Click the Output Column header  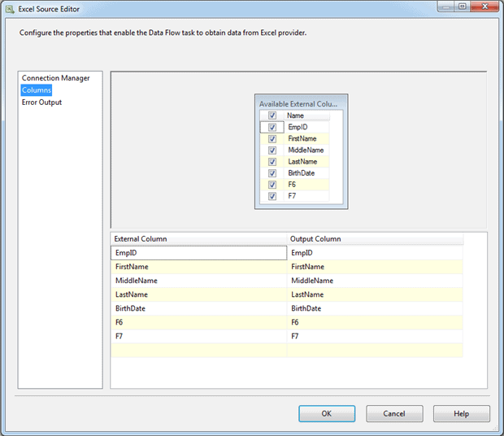point(375,239)
